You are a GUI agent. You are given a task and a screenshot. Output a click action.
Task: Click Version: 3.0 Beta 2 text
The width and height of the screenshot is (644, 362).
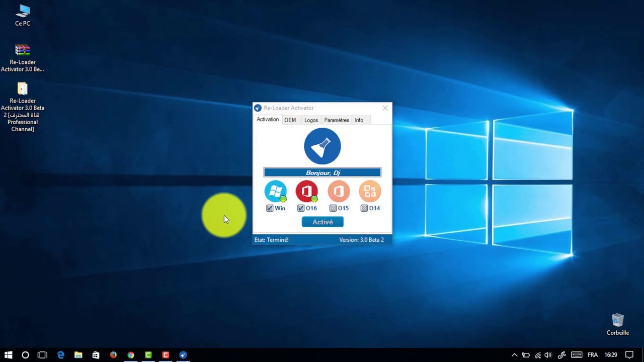tap(361, 240)
